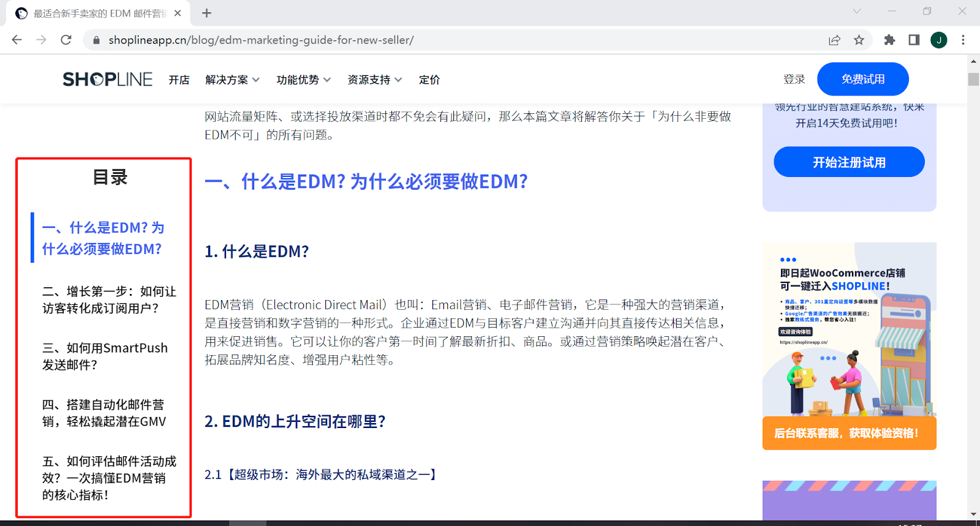Viewport: 980px width, 526px height.
Task: Open the Chrome profile avatar J
Action: click(938, 40)
